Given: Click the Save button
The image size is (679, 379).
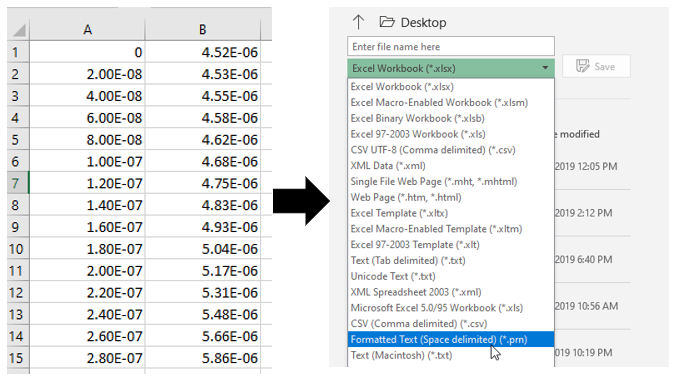Looking at the screenshot, I should point(596,66).
